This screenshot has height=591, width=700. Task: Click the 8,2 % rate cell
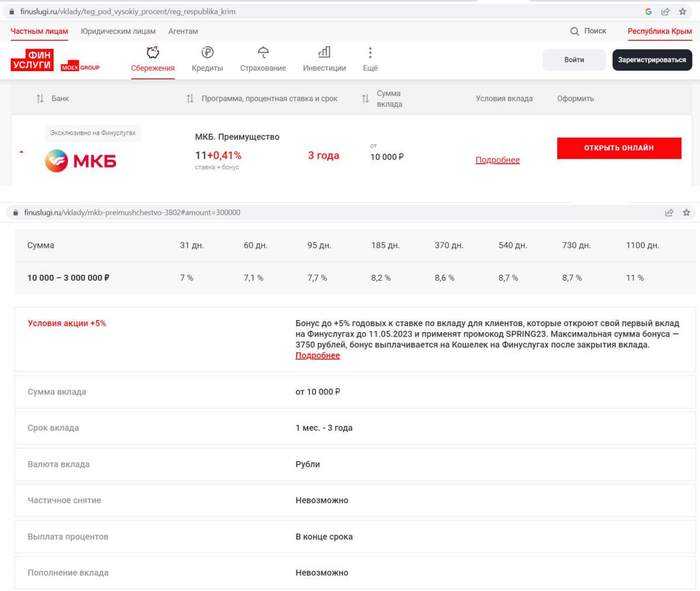[x=381, y=278]
